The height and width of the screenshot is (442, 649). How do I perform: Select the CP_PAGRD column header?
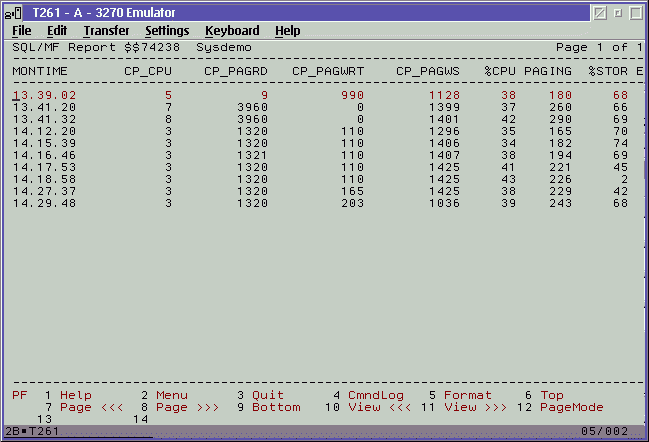236,71
